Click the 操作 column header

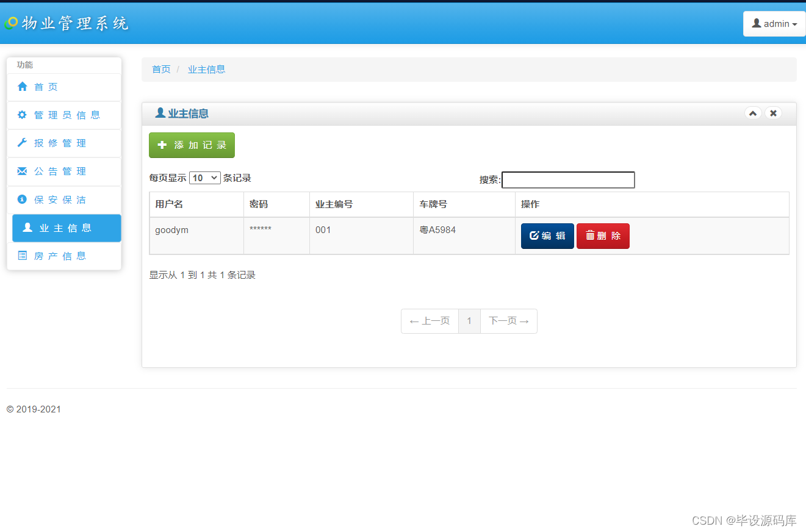pos(652,204)
